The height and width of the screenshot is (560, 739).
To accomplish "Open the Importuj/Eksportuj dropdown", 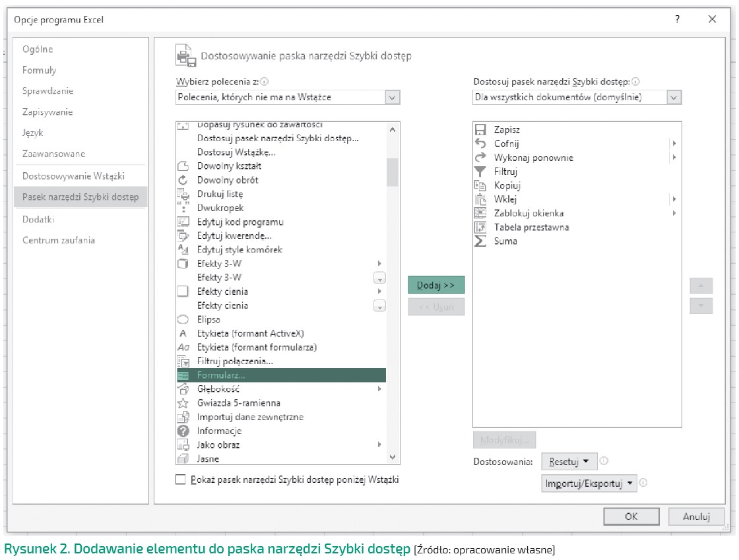I will [x=589, y=483].
